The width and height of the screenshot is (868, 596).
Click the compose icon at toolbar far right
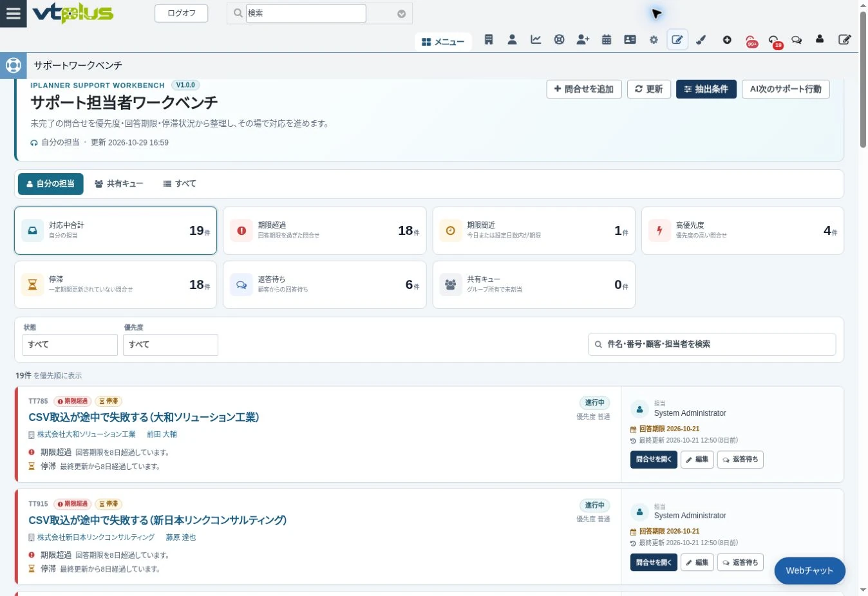point(845,40)
